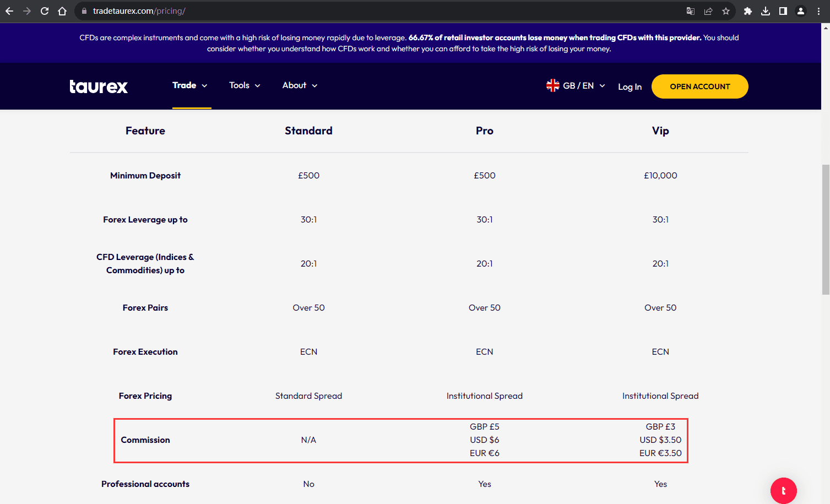This screenshot has height=504, width=830.
Task: Click the page vertical scrollbar
Action: pyautogui.click(x=825, y=230)
